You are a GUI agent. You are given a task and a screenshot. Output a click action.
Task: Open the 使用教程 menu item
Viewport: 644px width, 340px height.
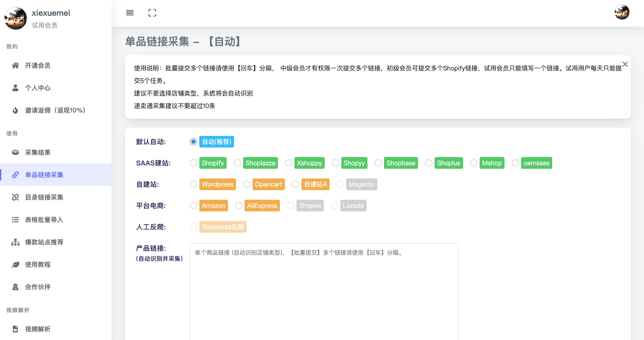coord(38,265)
